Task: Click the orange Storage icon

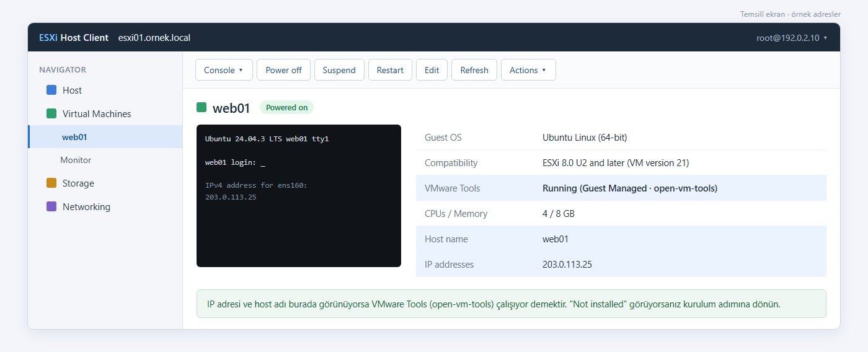Action: click(51, 183)
